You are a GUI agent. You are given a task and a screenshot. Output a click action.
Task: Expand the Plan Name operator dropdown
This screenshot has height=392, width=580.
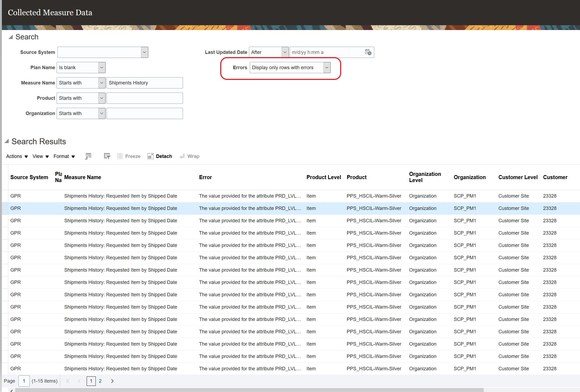pos(102,68)
